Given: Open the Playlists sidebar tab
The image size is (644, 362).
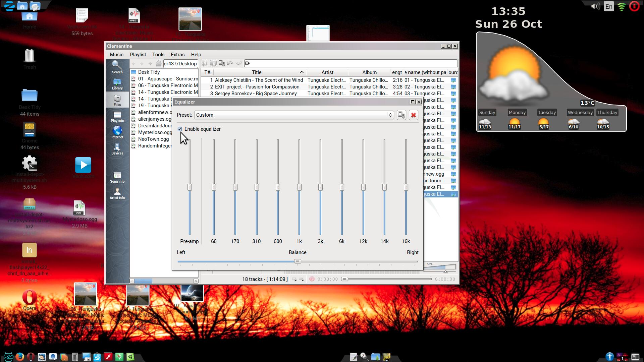Looking at the screenshot, I should [117, 116].
